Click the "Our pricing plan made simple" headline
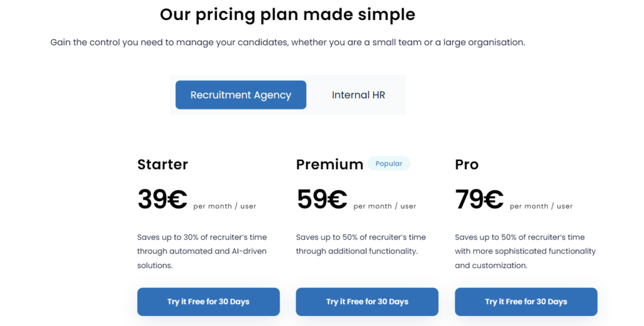 point(287,14)
